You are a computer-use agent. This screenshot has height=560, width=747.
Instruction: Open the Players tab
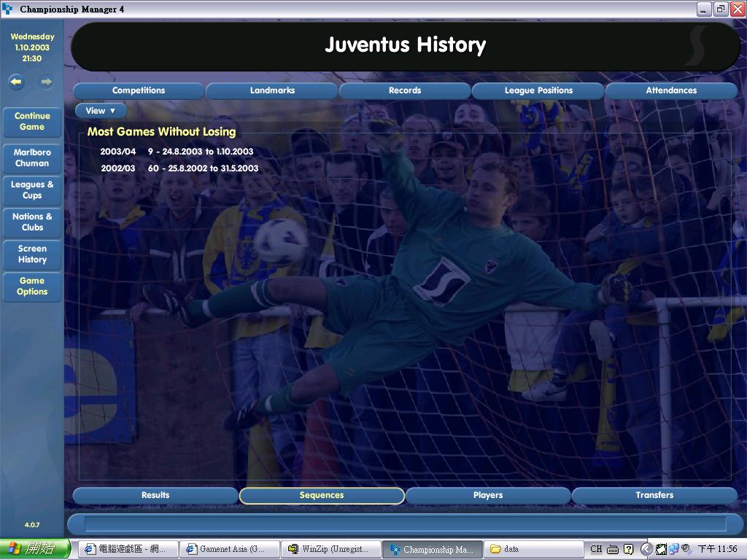click(488, 495)
